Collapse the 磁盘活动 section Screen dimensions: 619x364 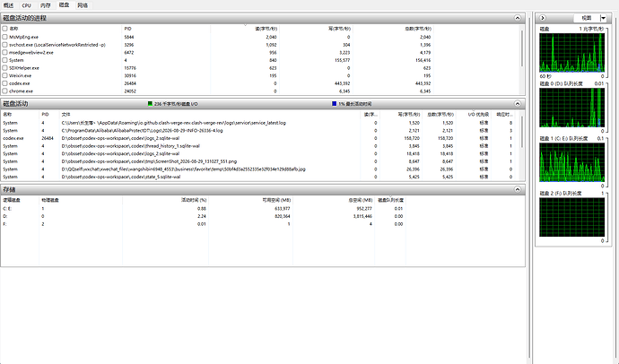[x=517, y=104]
